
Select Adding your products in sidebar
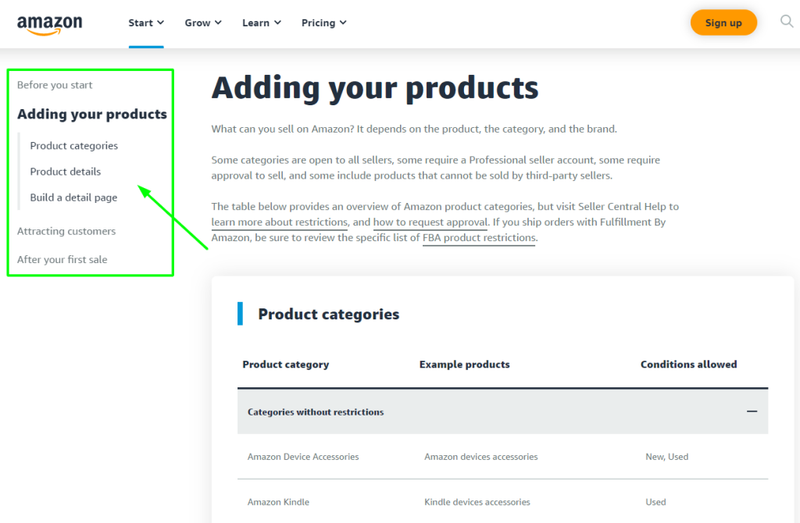coord(92,114)
